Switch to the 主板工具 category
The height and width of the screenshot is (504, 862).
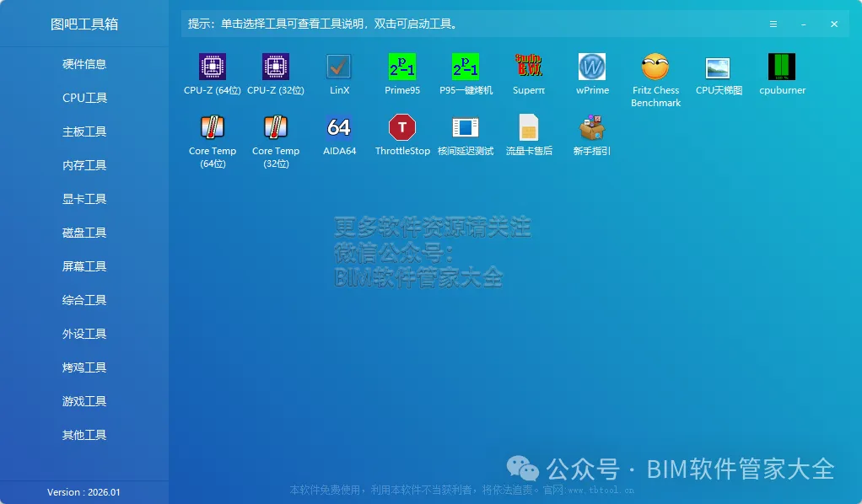click(84, 131)
